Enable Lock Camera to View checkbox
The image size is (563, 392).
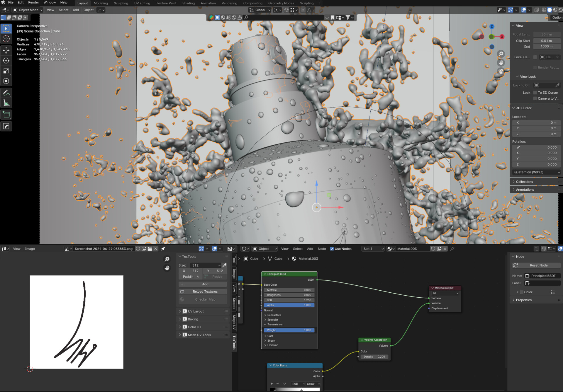(x=535, y=98)
